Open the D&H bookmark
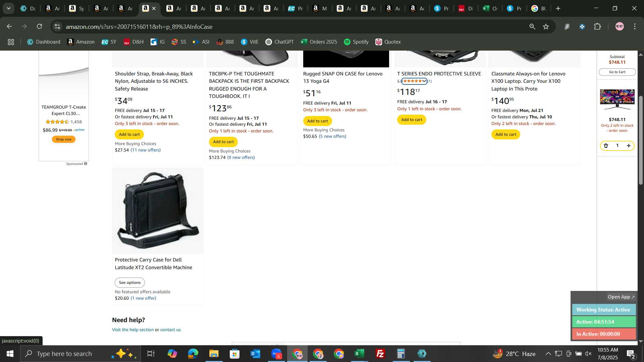The width and height of the screenshot is (644, 362). click(133, 42)
